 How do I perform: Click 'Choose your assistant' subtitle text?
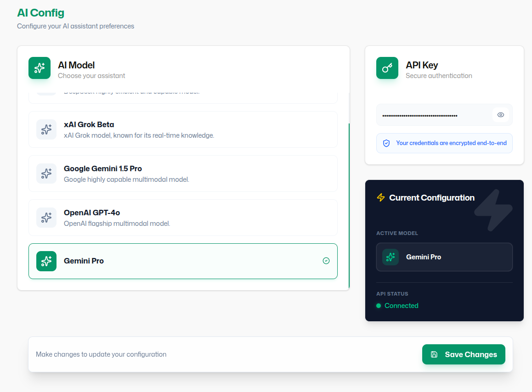pyautogui.click(x=91, y=76)
